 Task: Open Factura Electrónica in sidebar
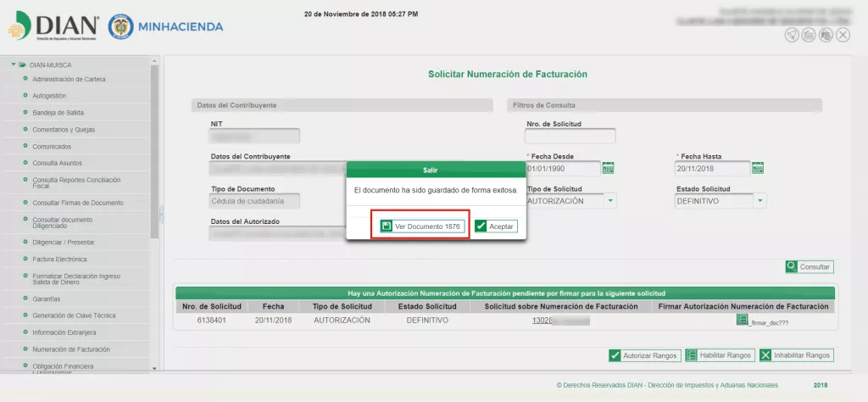(59, 259)
